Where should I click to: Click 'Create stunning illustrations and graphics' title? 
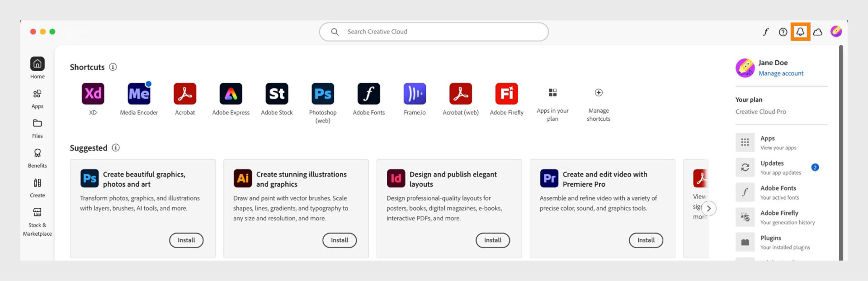pyautogui.click(x=302, y=179)
